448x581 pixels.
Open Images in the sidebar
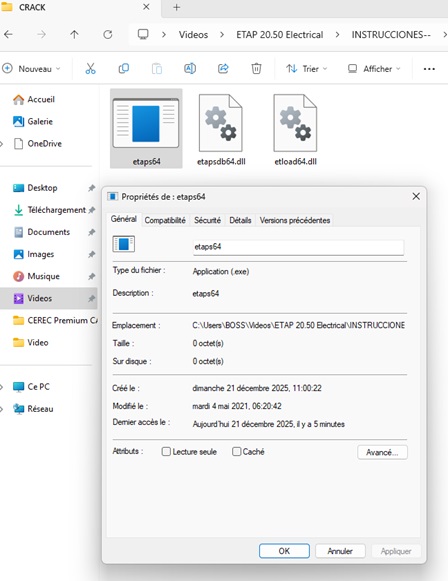(34, 254)
